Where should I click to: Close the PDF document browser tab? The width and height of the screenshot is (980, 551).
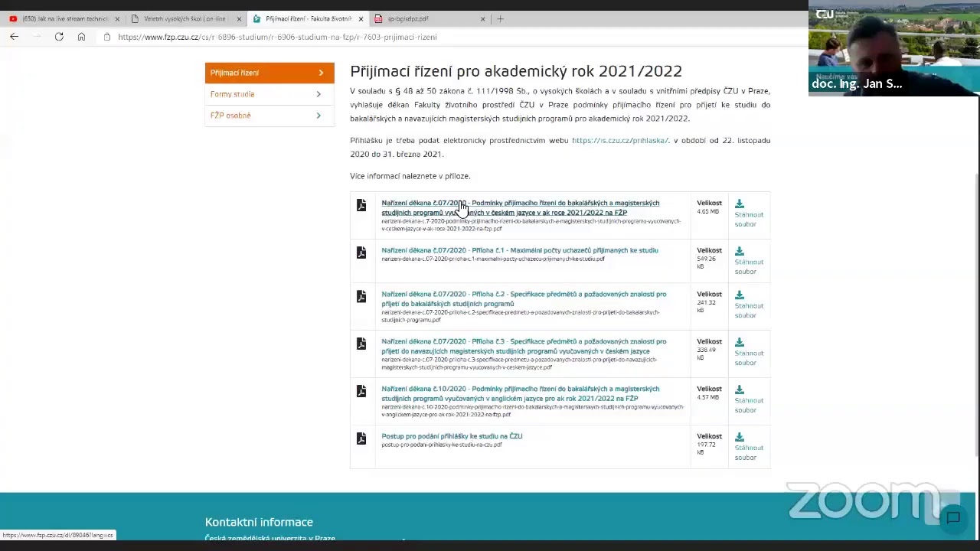pyautogui.click(x=482, y=18)
